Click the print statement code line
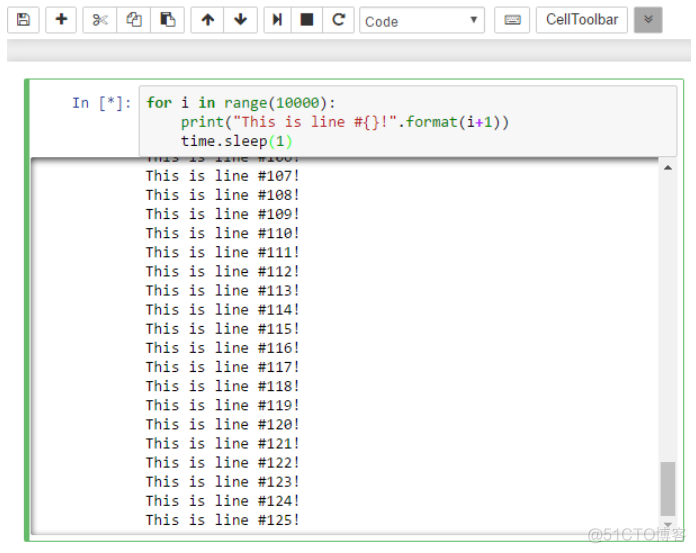The height and width of the screenshot is (553, 696). (345, 122)
